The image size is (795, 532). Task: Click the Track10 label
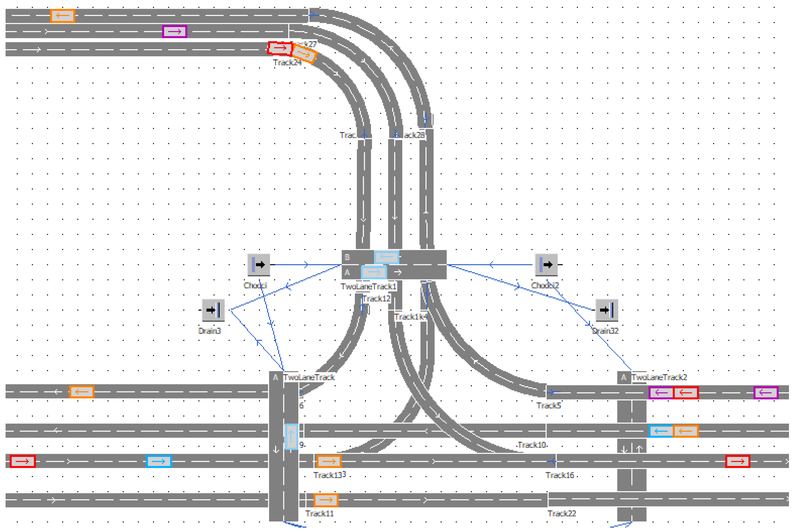coord(532,445)
